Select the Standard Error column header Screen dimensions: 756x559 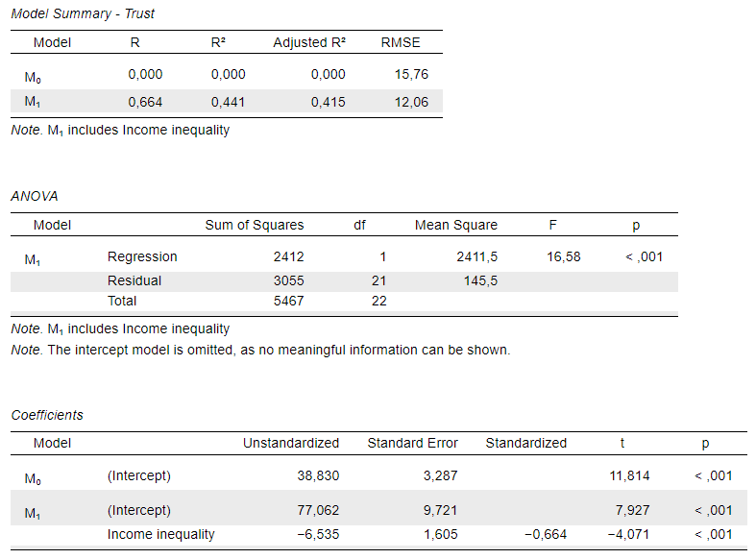tap(413, 443)
